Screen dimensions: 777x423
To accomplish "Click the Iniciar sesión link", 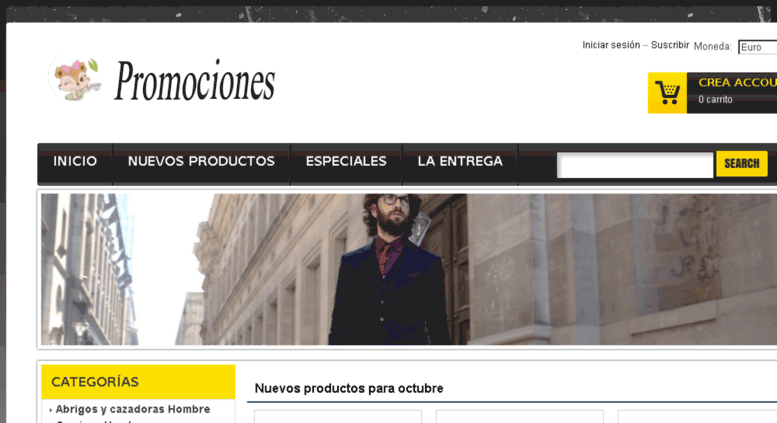I will (611, 45).
